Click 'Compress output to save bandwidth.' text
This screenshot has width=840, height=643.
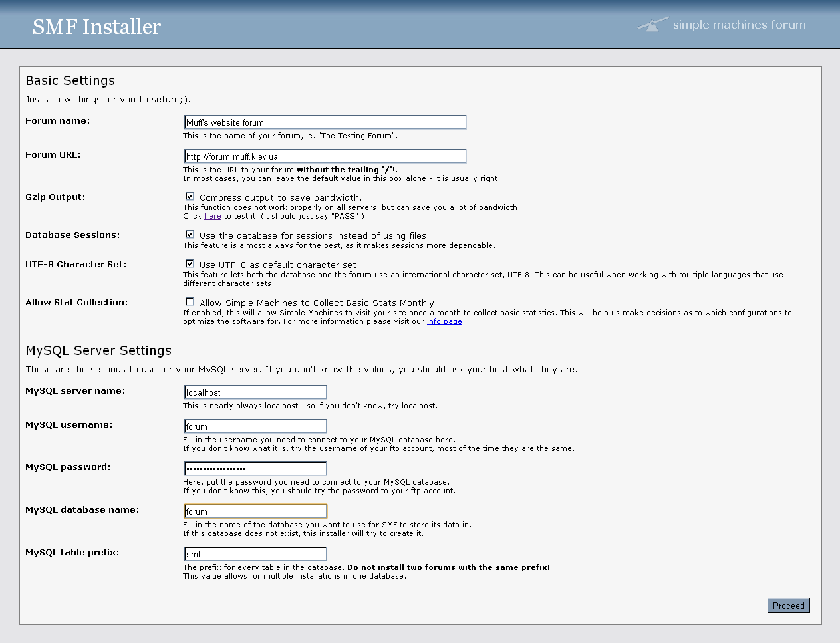click(281, 198)
